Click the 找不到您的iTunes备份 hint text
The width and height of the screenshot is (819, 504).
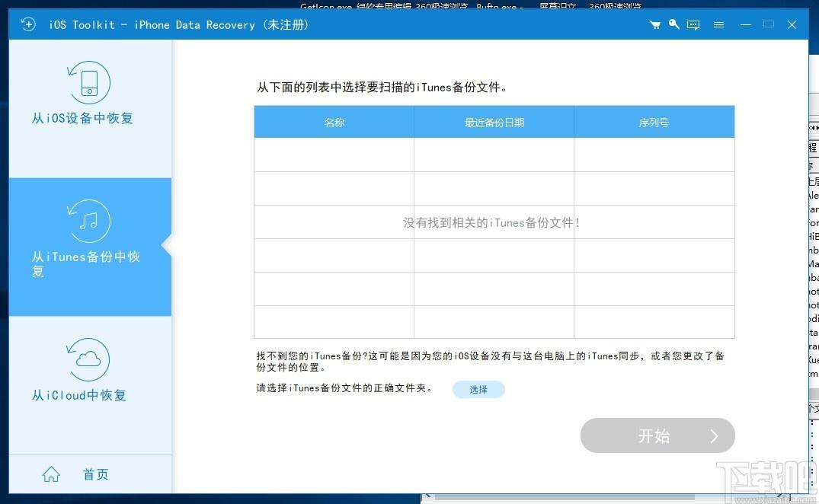[x=491, y=362]
